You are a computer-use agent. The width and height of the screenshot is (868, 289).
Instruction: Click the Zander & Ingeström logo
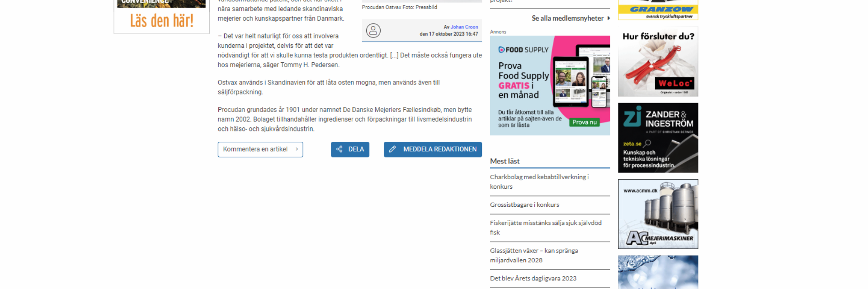point(658,118)
